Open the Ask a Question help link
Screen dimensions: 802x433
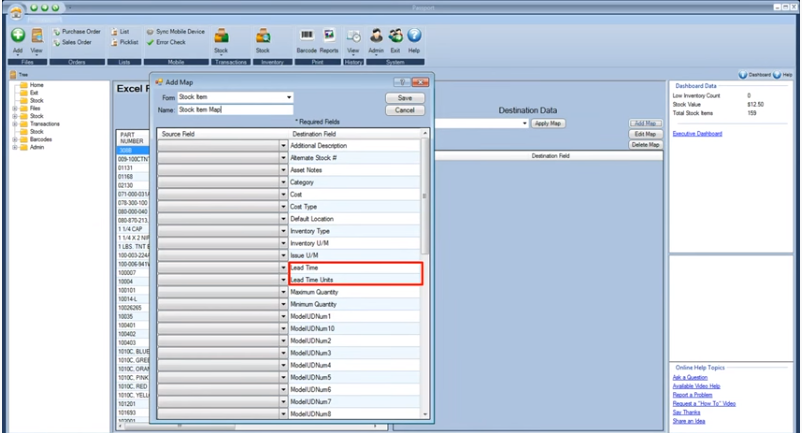click(690, 377)
